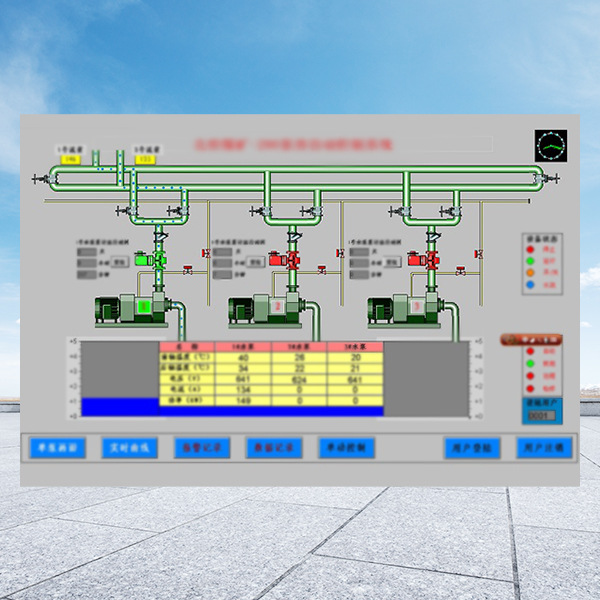
Task: Switch to the 手动控制 manual control page
Action: pos(347,447)
